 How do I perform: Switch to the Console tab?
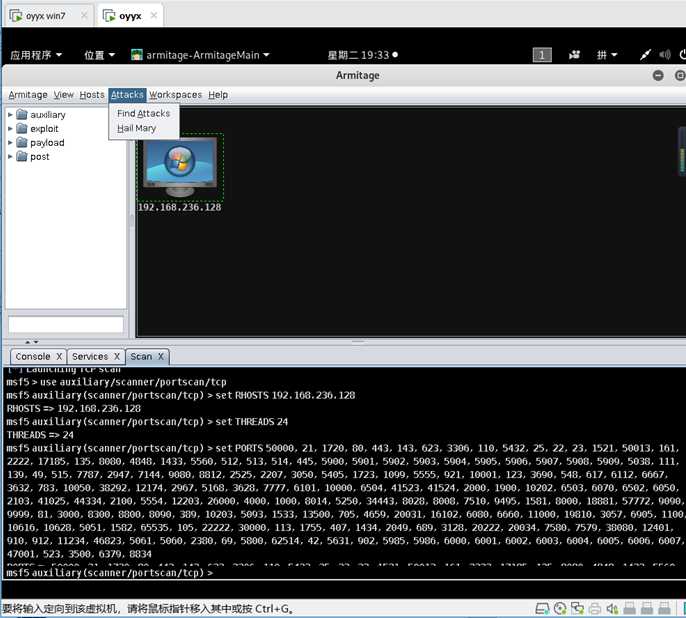[x=33, y=356]
